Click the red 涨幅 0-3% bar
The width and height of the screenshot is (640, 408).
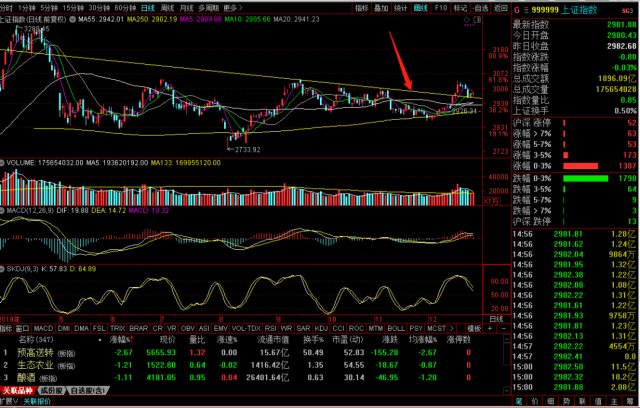click(x=598, y=167)
